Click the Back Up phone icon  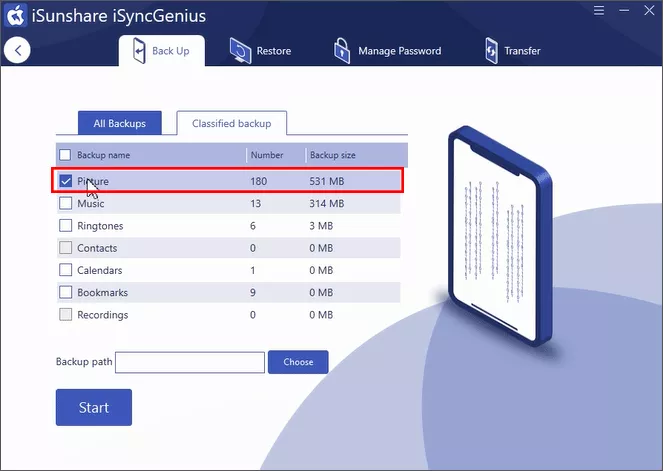139,51
